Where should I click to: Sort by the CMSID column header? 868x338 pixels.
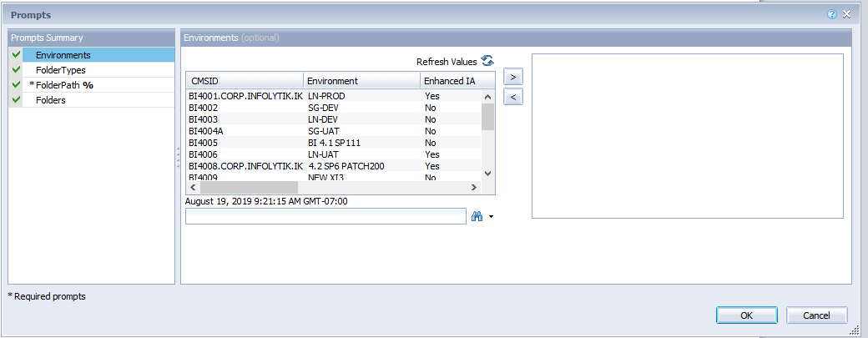point(244,81)
